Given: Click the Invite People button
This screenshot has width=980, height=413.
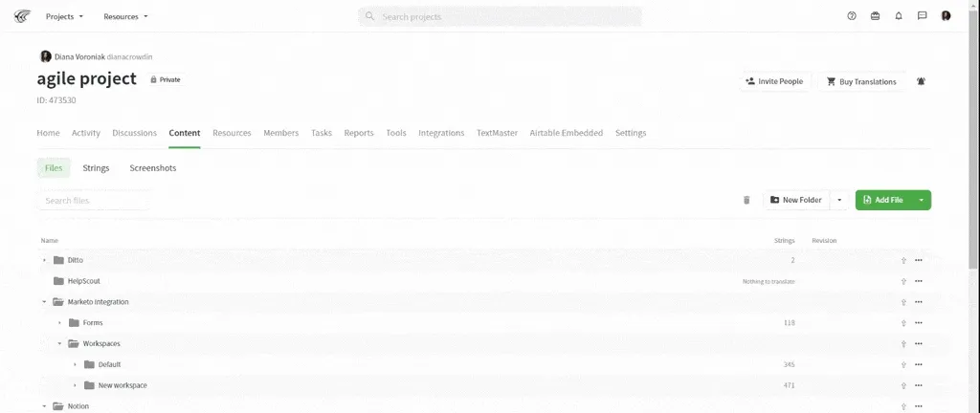Looking at the screenshot, I should 774,81.
